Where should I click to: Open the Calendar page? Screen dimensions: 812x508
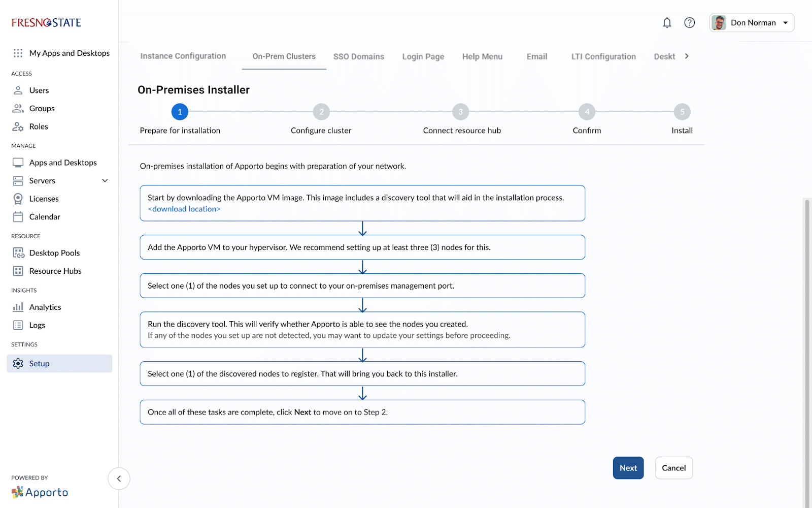pos(45,217)
